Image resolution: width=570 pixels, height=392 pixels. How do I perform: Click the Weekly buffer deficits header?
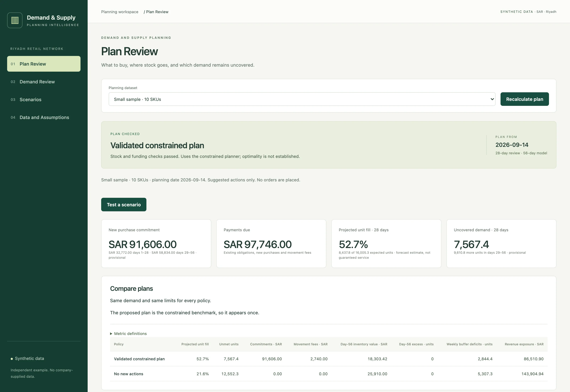pos(469,344)
